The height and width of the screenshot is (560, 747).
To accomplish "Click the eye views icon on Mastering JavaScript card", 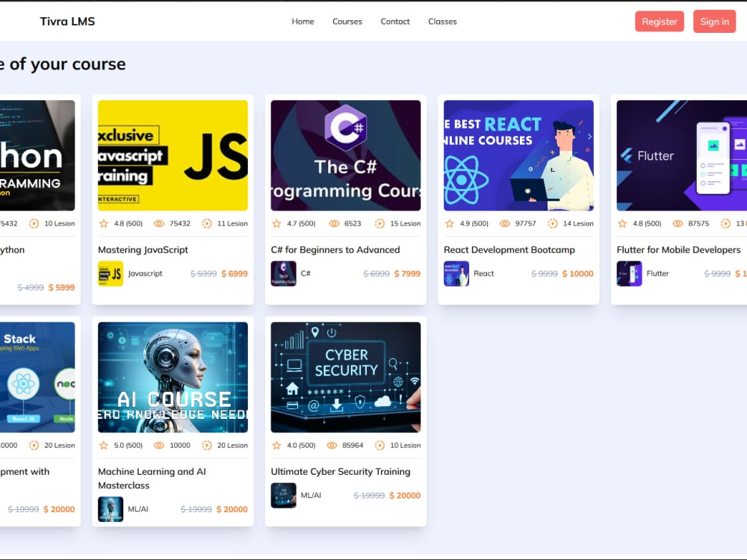I will (x=159, y=223).
